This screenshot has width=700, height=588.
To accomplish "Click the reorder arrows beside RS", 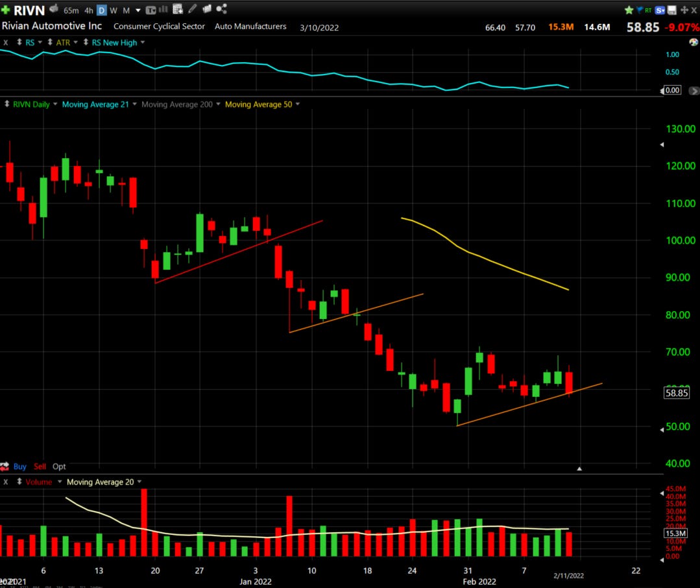I will click(x=19, y=42).
